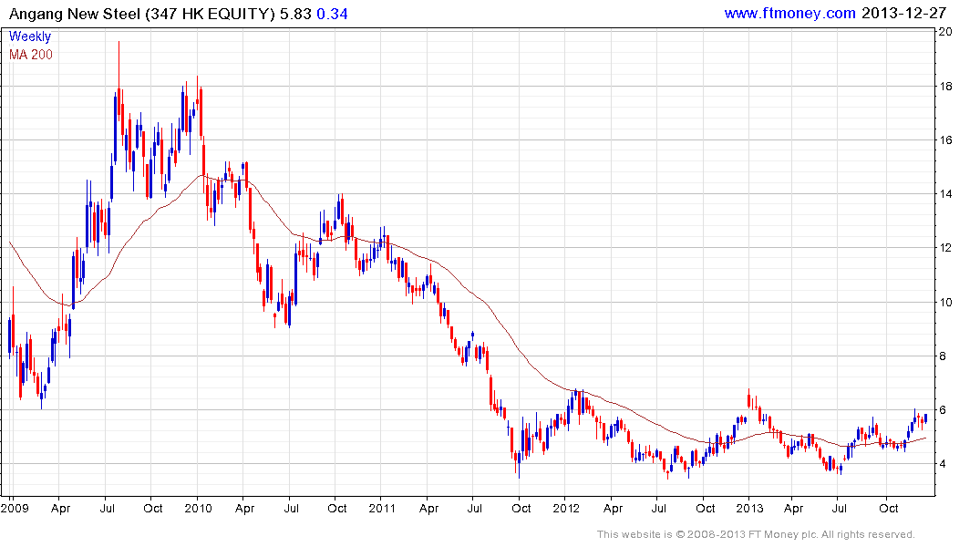Click the Weekly interval label
The width and height of the screenshot is (980, 547).
click(30, 36)
